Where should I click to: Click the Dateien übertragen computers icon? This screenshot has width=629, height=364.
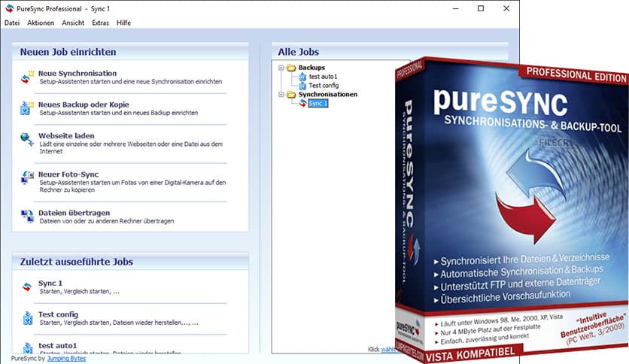coord(27,216)
